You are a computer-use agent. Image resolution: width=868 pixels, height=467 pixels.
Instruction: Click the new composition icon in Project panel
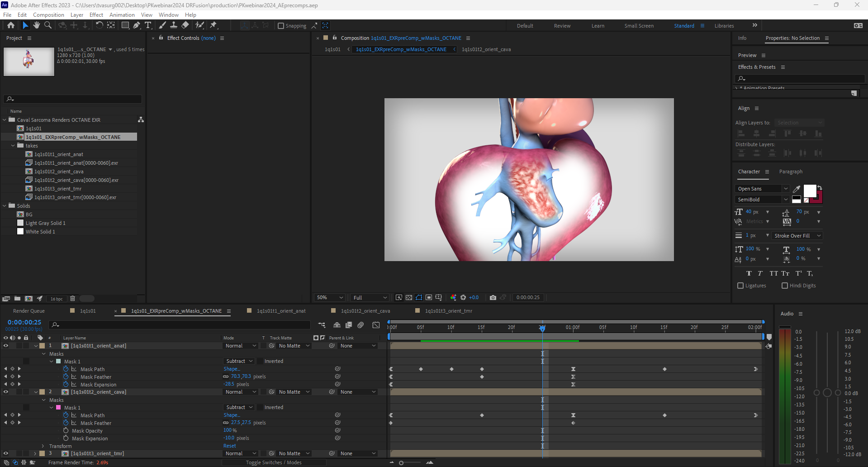[x=28, y=299]
